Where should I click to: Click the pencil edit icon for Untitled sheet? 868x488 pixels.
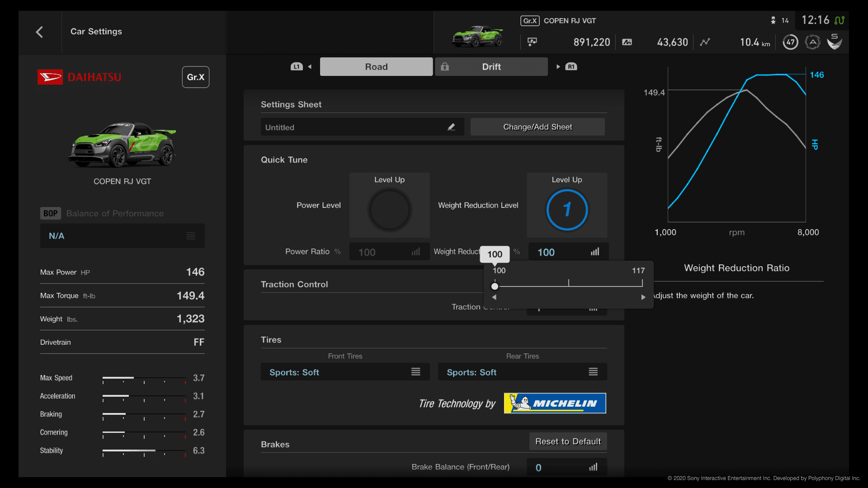pyautogui.click(x=451, y=127)
